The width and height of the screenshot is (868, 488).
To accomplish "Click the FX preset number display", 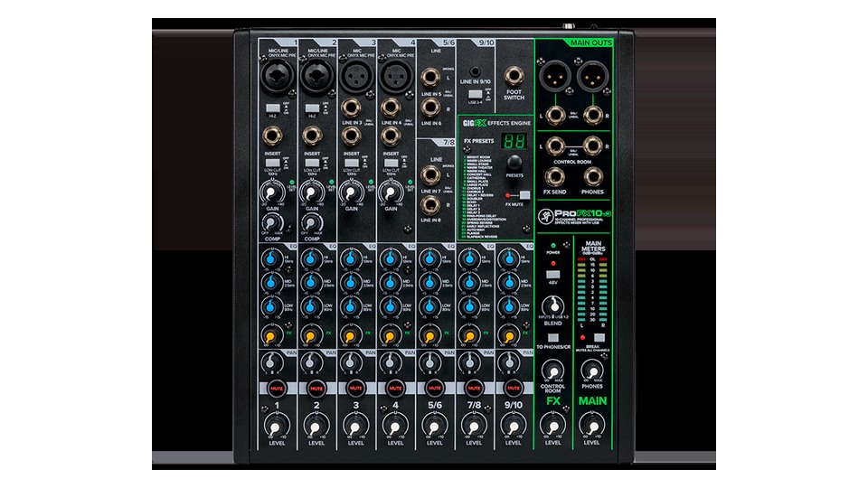I will (514, 141).
